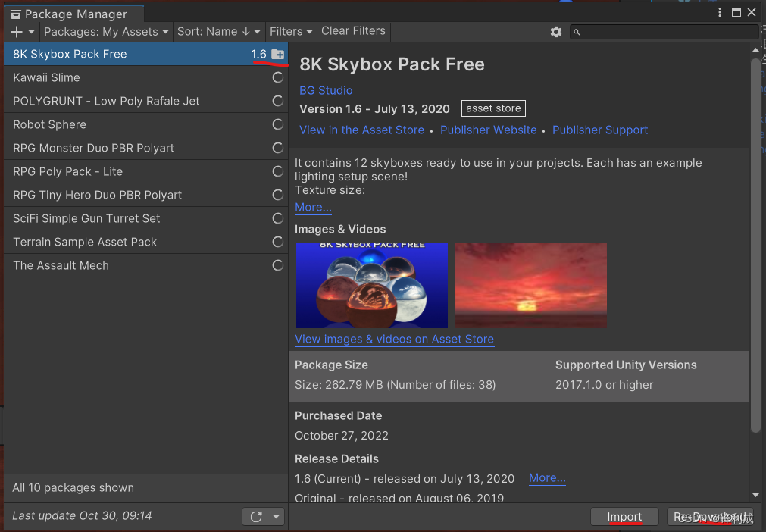
Task: Click details panel scrollbar up arrow
Action: click(755, 50)
